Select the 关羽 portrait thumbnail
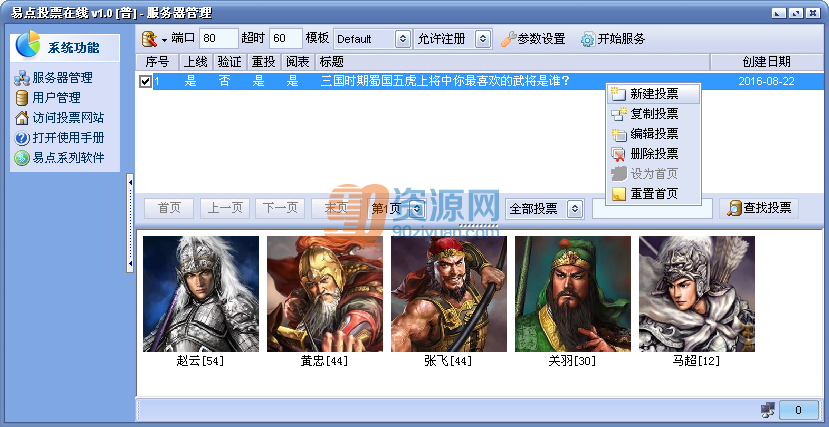This screenshot has height=427, width=829. (573, 294)
